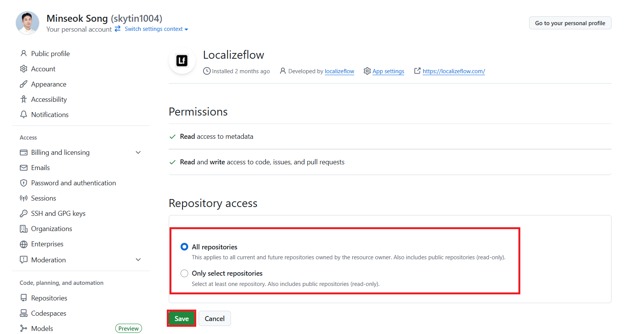644x334 pixels.
Task: Click the switch context arrows icon
Action: [x=118, y=29]
